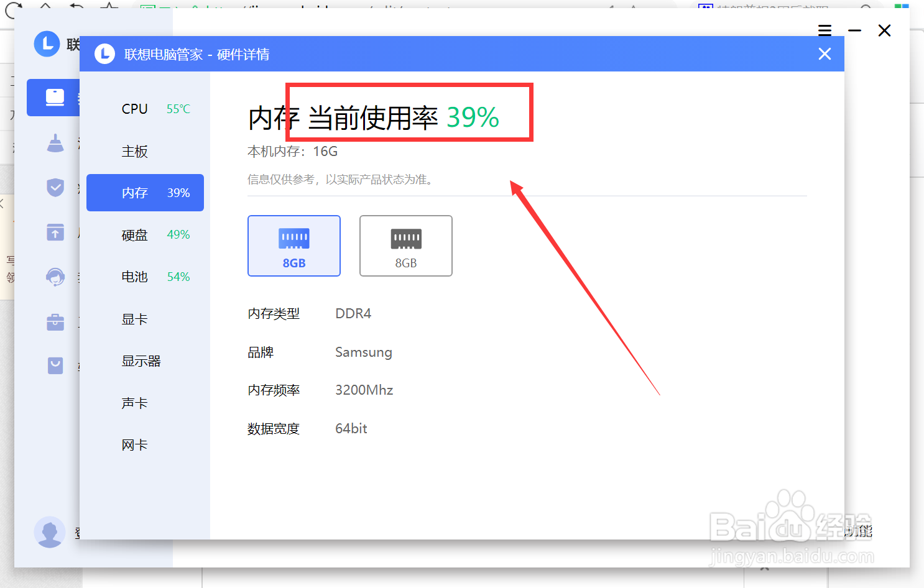This screenshot has height=588, width=924.
Task: Click the 3200Mhz frequency value
Action: (x=364, y=390)
